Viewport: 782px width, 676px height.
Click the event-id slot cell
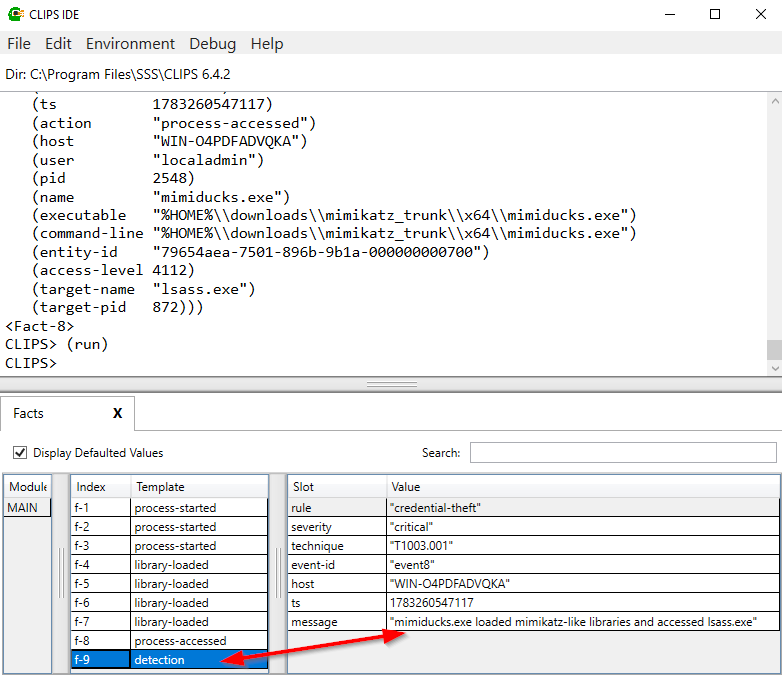337,564
